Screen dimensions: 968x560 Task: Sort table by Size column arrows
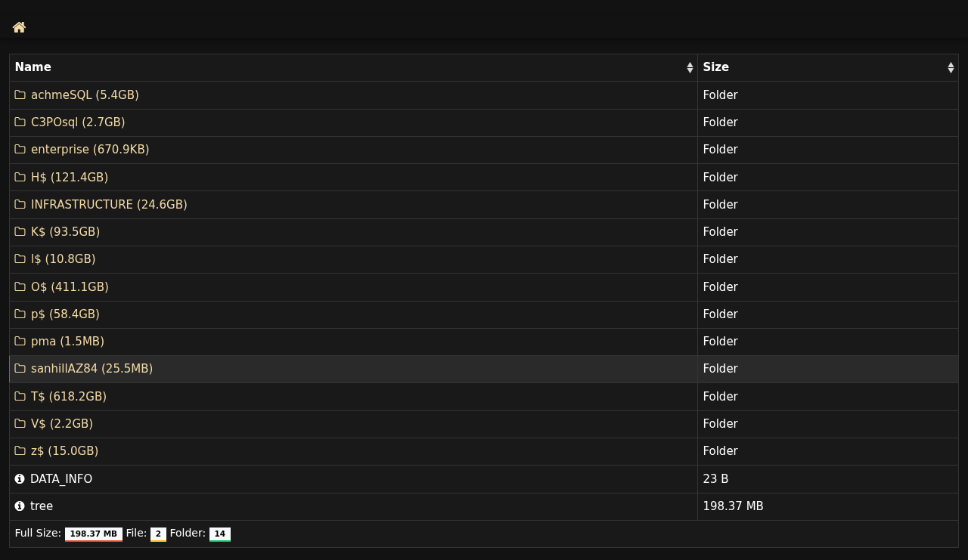coord(951,68)
